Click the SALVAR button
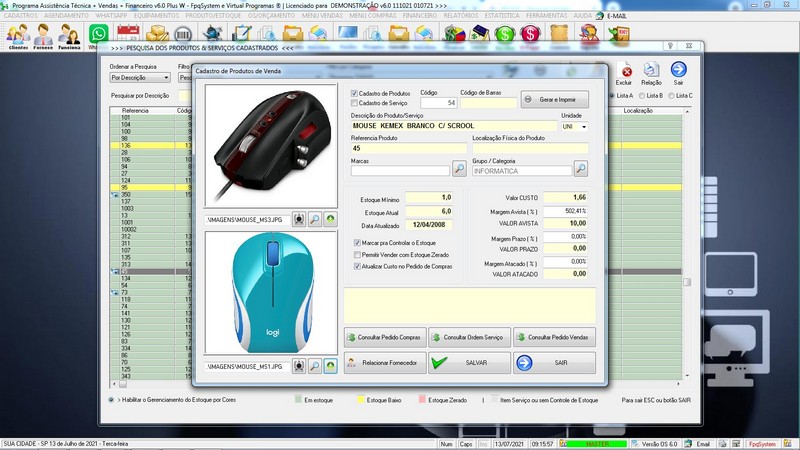 point(469,363)
